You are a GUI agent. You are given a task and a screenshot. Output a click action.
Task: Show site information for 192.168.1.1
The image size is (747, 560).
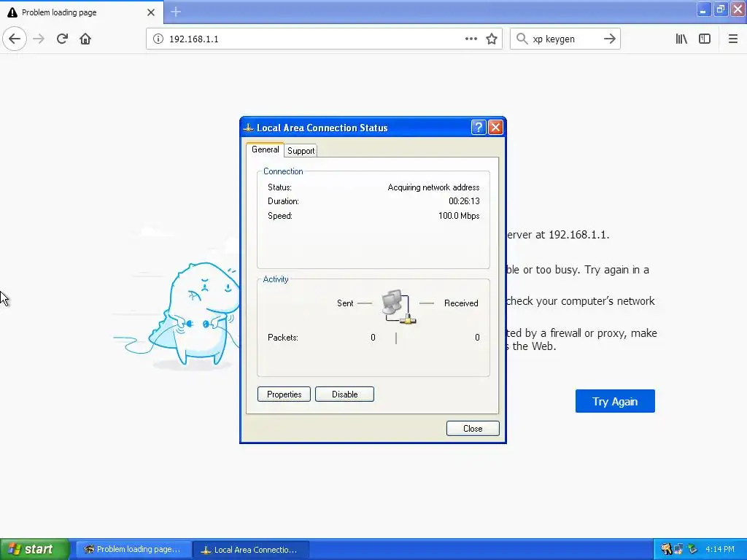coord(158,39)
